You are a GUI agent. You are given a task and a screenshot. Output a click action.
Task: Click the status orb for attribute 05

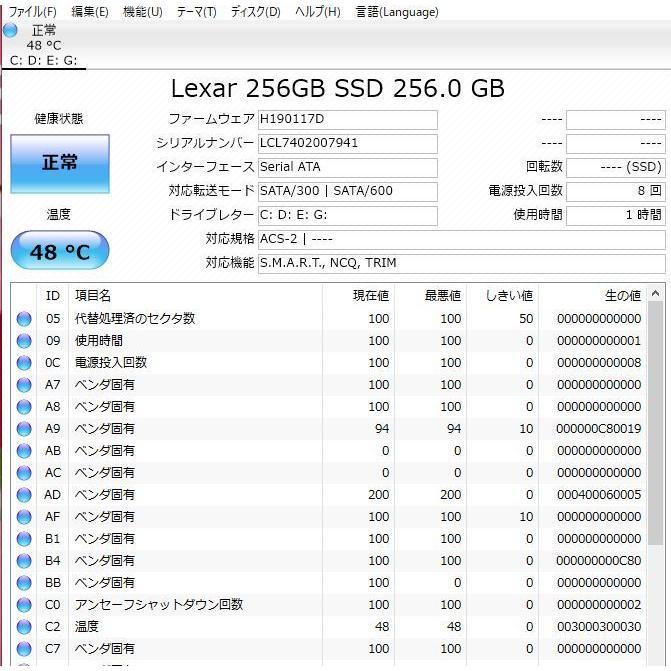[24, 319]
